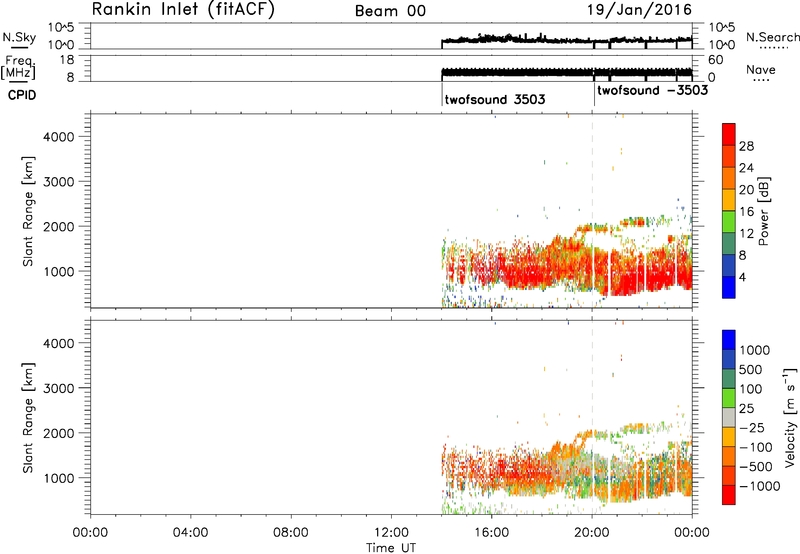Click the velocity colorbar's gray -25 to 25 segment

click(x=729, y=417)
